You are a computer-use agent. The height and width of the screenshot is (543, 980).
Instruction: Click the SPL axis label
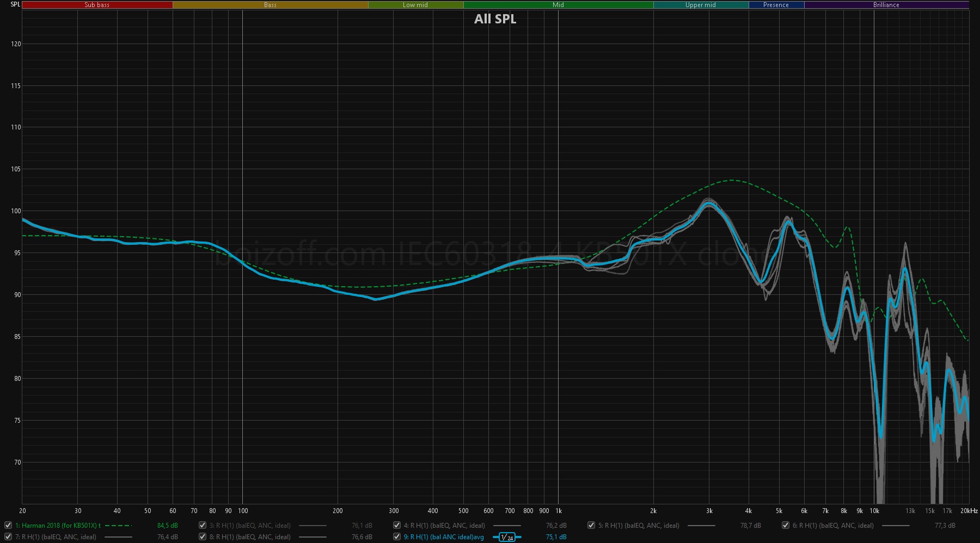click(x=15, y=4)
